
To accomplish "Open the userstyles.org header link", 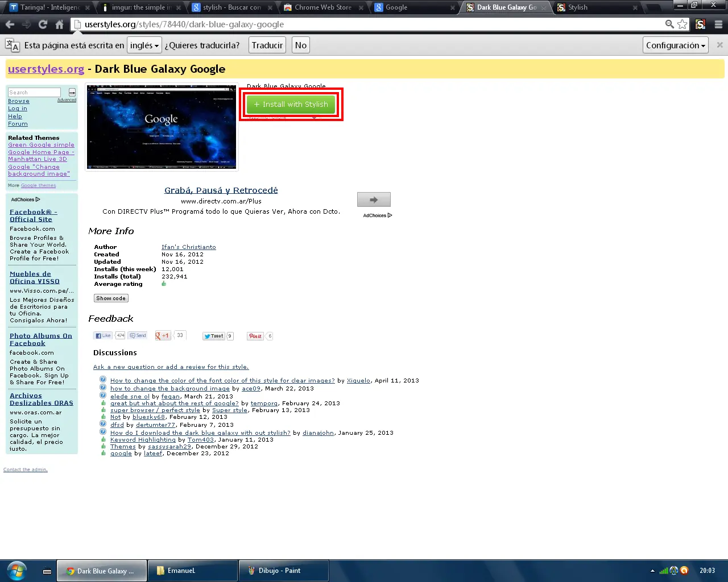I will [x=46, y=69].
